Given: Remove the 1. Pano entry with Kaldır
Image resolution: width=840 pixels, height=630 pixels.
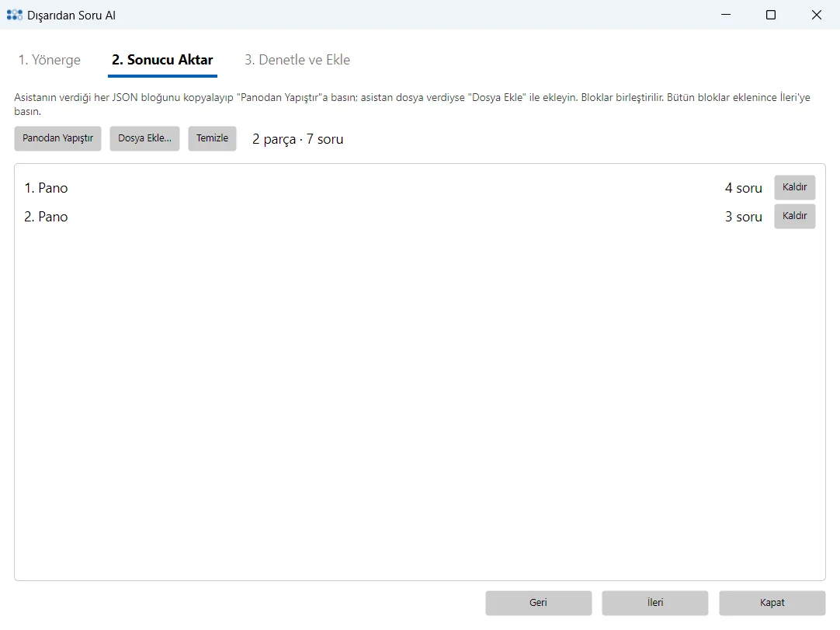Looking at the screenshot, I should (794, 187).
